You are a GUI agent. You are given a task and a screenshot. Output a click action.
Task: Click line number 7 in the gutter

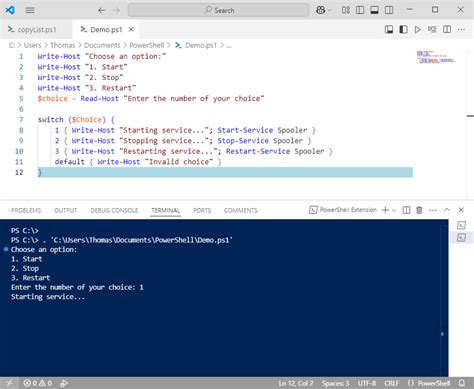pos(21,119)
